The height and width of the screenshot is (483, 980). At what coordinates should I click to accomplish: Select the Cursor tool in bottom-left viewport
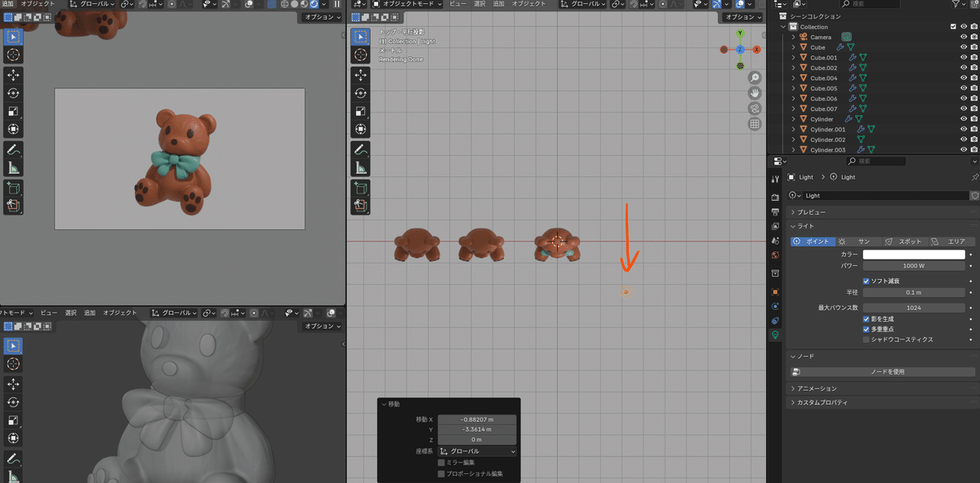[x=14, y=363]
